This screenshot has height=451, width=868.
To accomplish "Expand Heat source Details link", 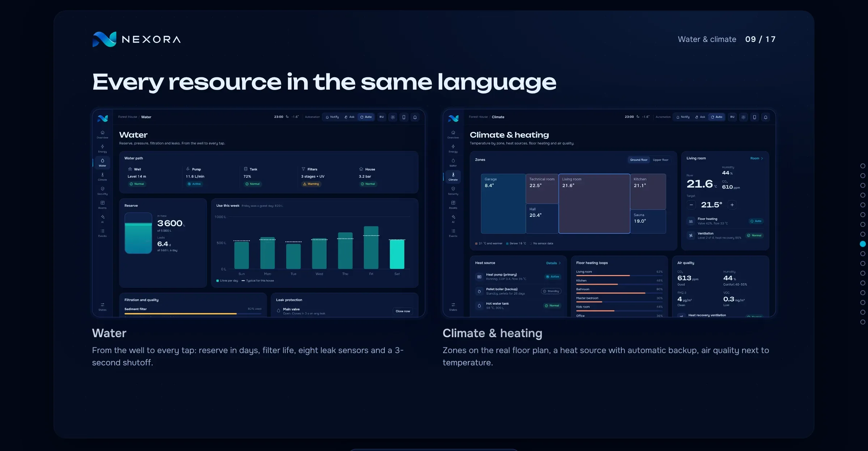I will point(553,263).
